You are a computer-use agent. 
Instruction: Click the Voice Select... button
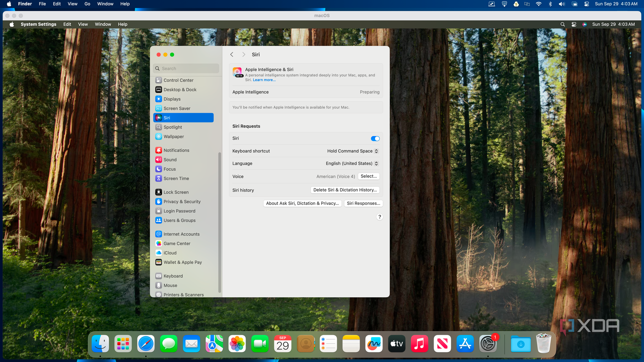pos(369,176)
